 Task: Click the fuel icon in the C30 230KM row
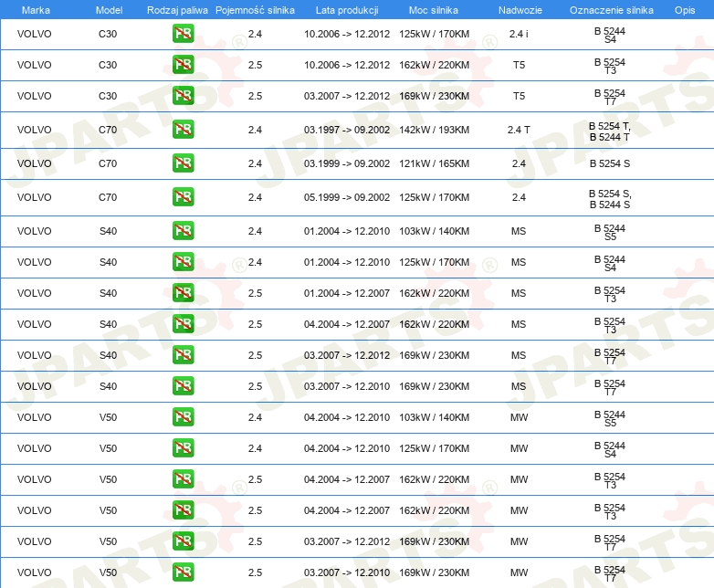point(183,96)
